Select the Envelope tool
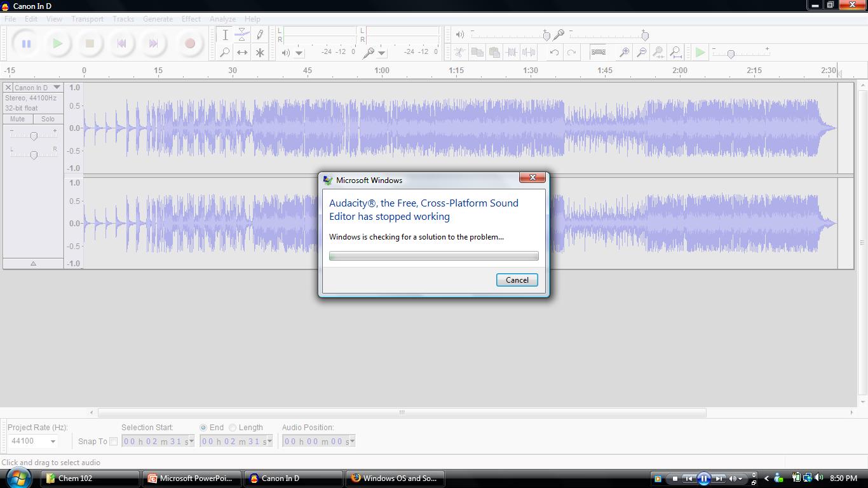 pyautogui.click(x=242, y=35)
